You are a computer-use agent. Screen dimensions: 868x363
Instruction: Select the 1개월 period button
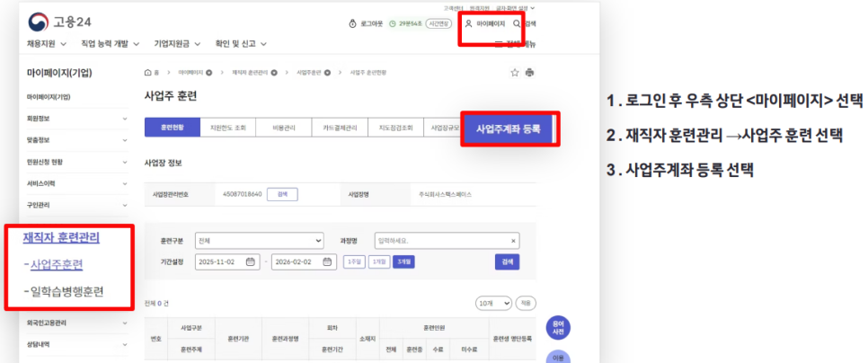pyautogui.click(x=379, y=261)
